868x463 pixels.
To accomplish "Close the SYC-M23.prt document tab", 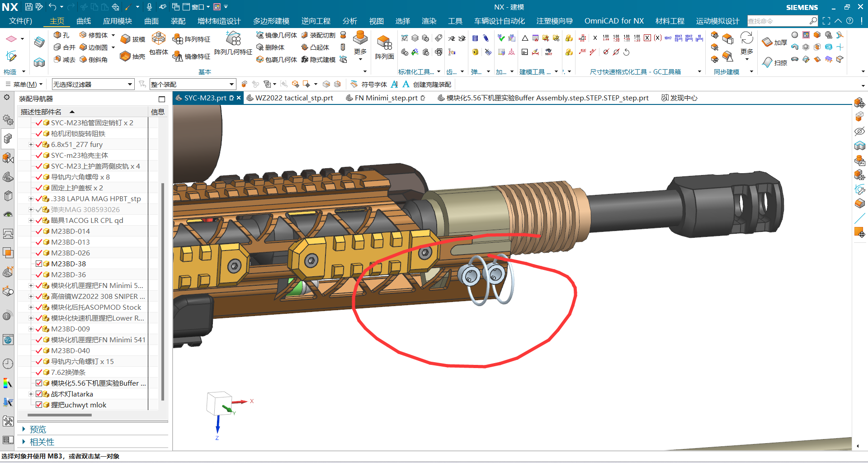I will [x=239, y=98].
